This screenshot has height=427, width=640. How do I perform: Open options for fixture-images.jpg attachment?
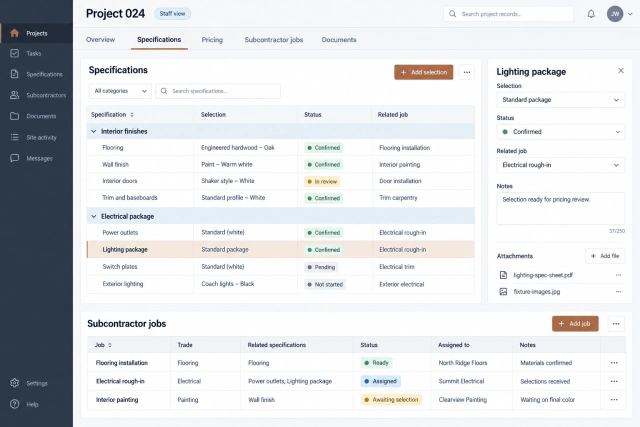[x=618, y=291]
